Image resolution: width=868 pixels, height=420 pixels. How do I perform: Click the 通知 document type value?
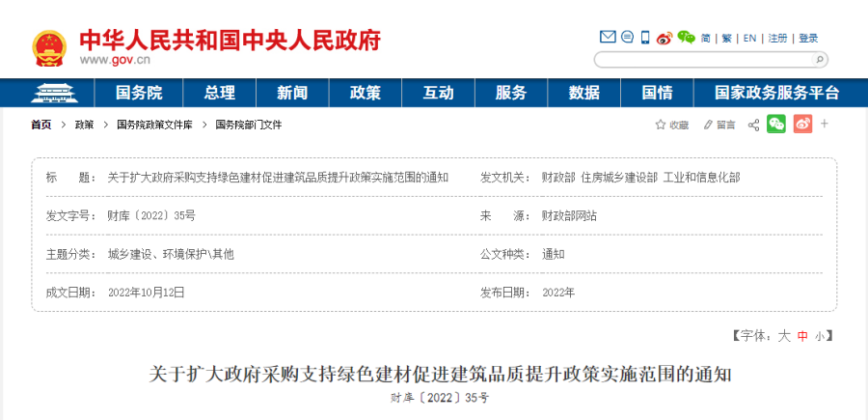[x=553, y=254]
